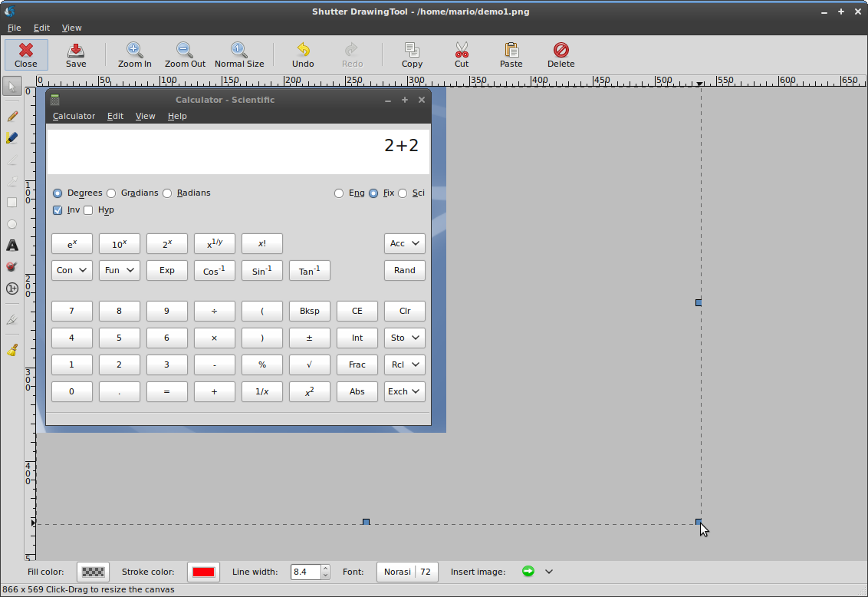This screenshot has width=868, height=597.
Task: Click the line width input field
Action: click(x=305, y=572)
